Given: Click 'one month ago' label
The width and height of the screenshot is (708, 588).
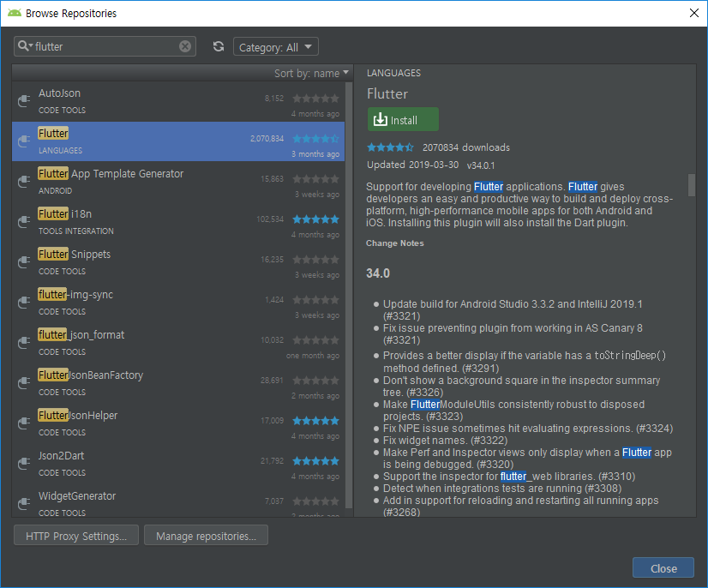Looking at the screenshot, I should click(313, 356).
